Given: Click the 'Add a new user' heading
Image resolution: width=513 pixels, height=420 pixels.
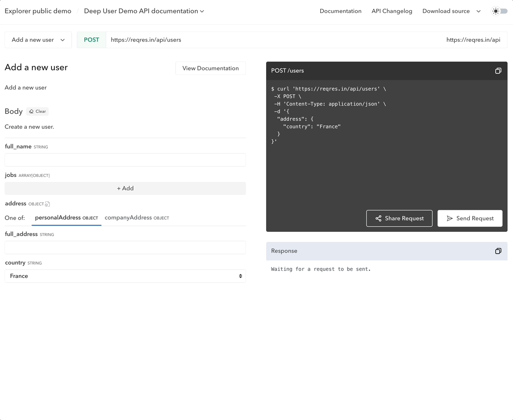Looking at the screenshot, I should click(x=36, y=67).
